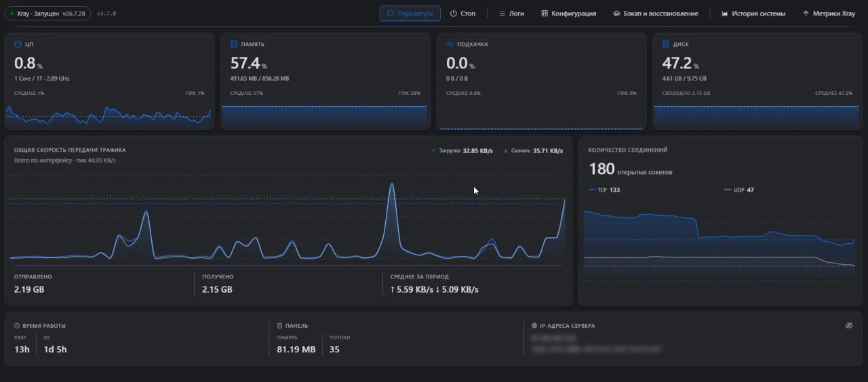Click the 4.61 GB / 9.75 GB text
Image resolution: width=868 pixels, height=382 pixels.
(684, 79)
